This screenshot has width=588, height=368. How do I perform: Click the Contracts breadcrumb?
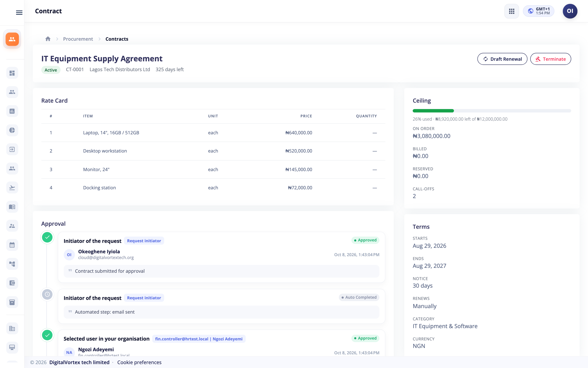117,39
